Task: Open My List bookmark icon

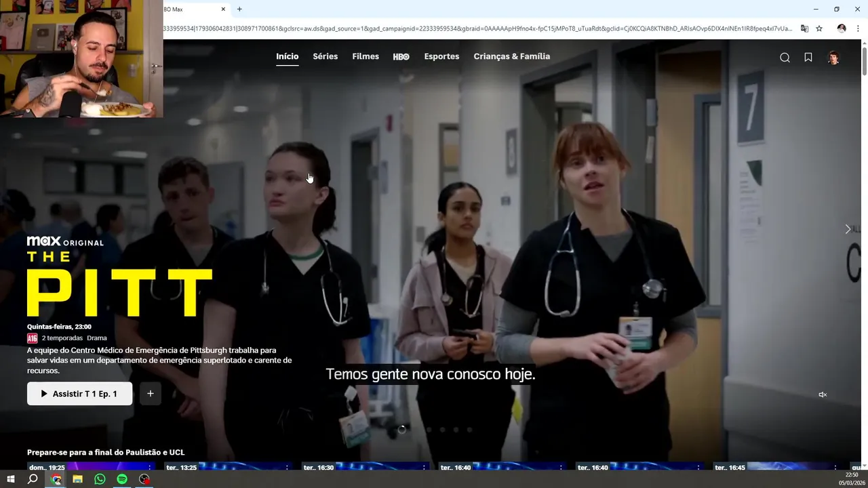Action: (808, 58)
